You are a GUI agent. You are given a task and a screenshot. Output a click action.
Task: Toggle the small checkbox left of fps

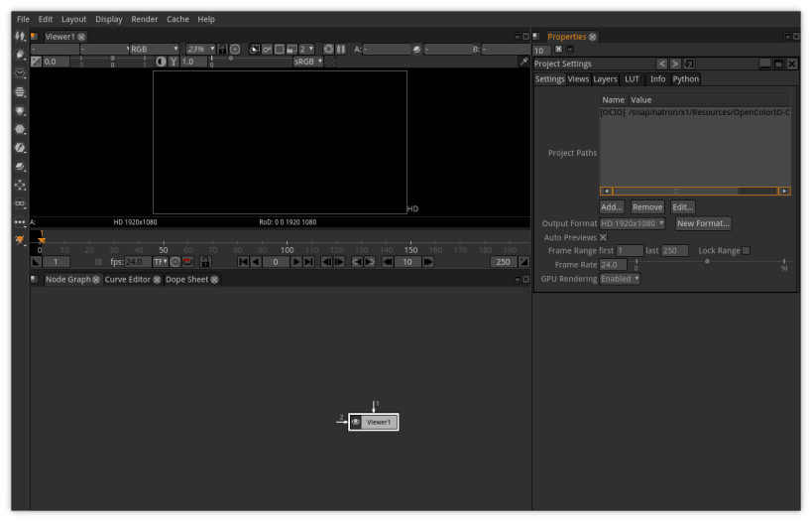tap(98, 262)
